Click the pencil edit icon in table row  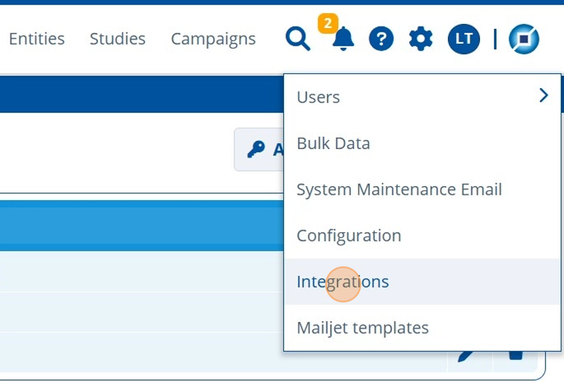point(469,356)
